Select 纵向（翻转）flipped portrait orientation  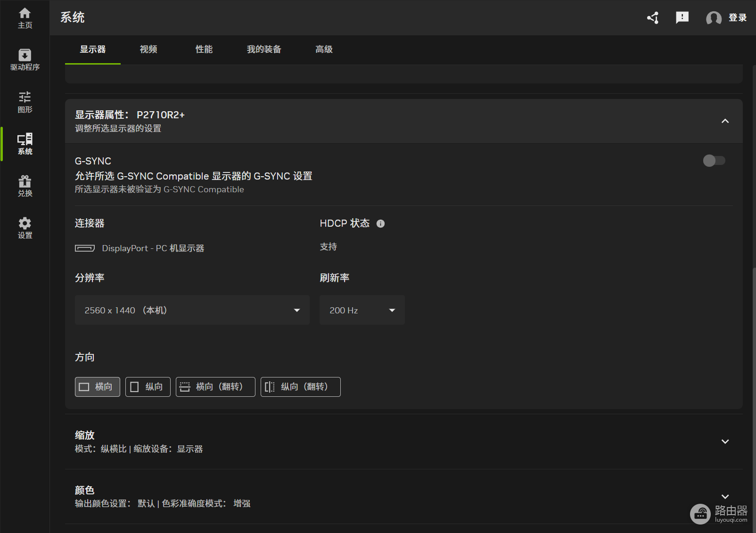(301, 387)
